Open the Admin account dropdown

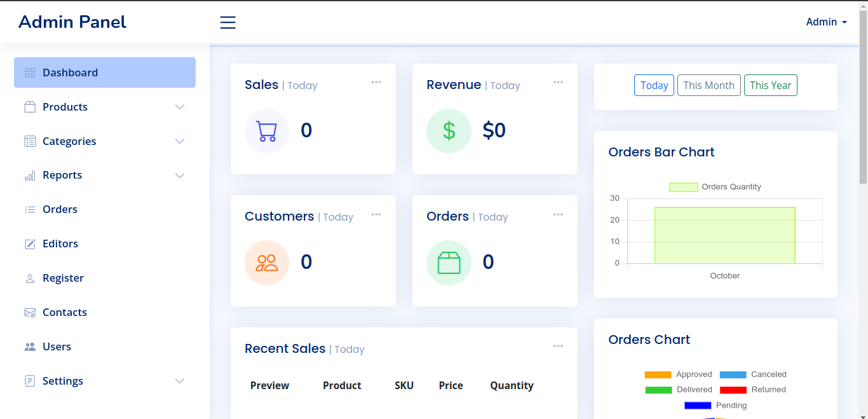tap(825, 22)
